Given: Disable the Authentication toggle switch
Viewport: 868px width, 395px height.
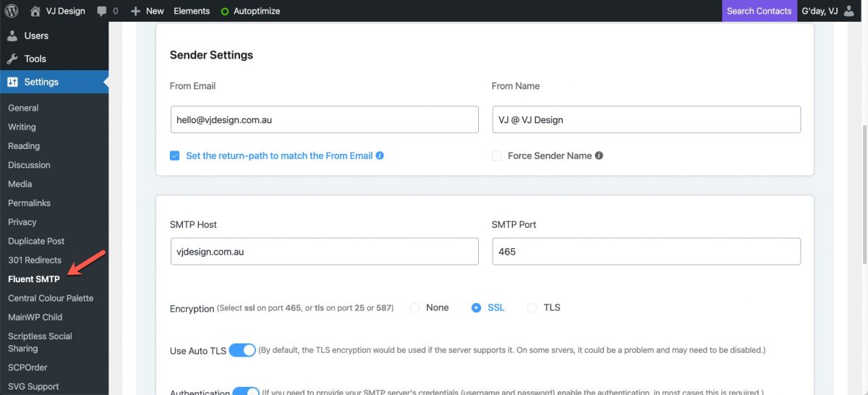Looking at the screenshot, I should coord(245,391).
